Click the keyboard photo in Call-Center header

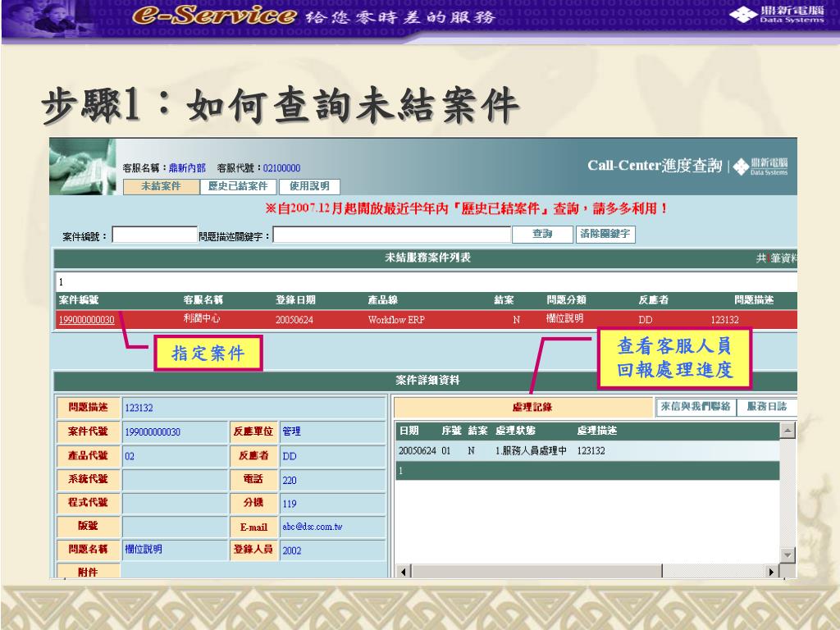(x=83, y=167)
